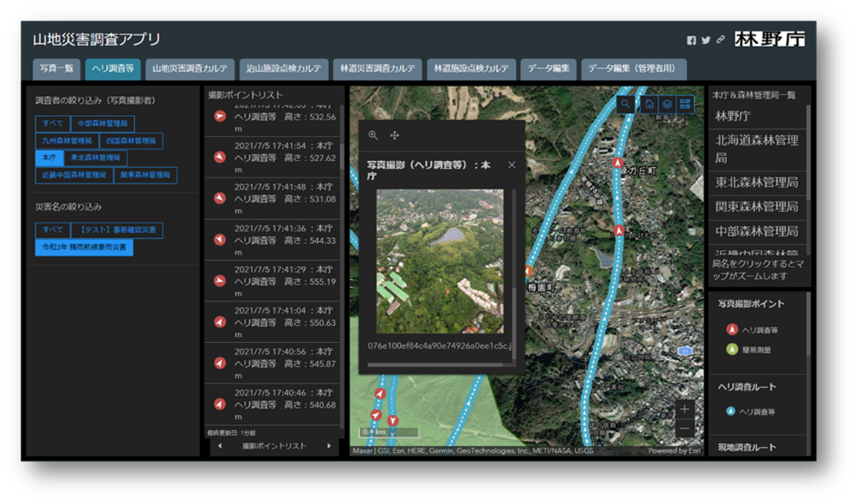Click the zoom-to icon in photo popup
This screenshot has height=504, width=859.
(373, 135)
